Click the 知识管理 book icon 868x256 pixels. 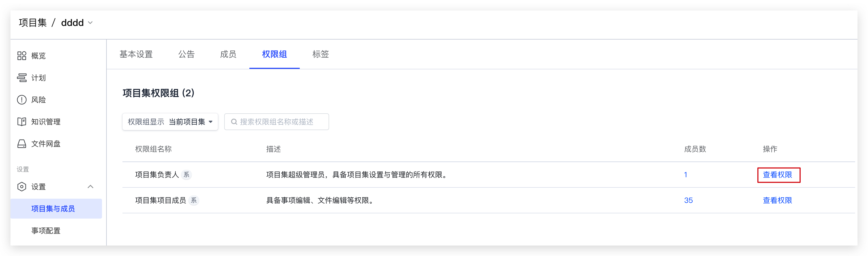[x=22, y=122]
